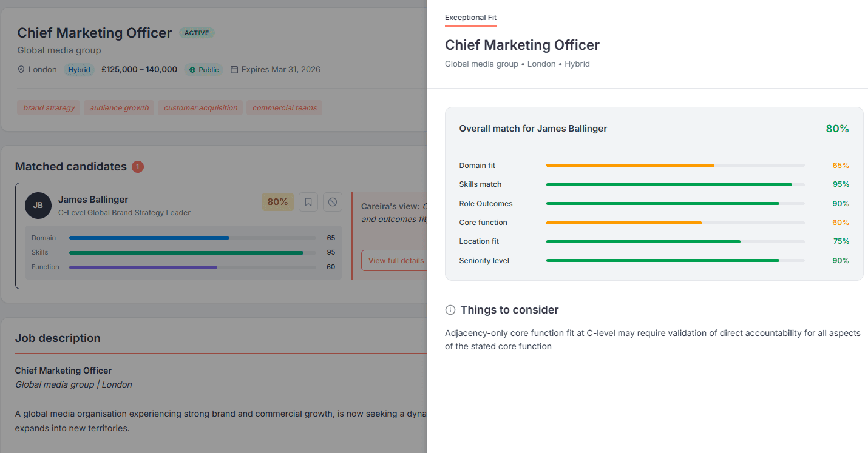Click the location pin icon next to London

[x=21, y=70]
